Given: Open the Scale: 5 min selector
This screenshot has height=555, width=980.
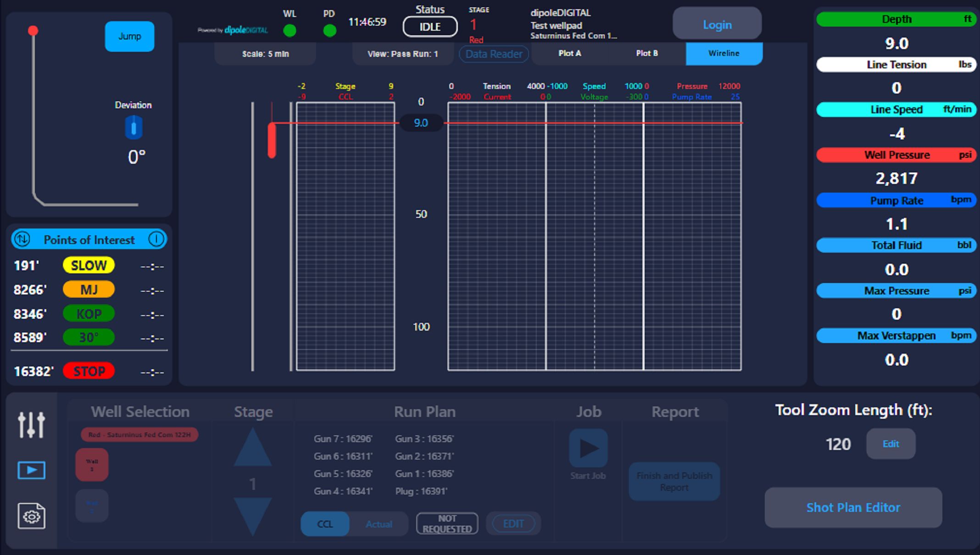Looking at the screenshot, I should [x=265, y=54].
